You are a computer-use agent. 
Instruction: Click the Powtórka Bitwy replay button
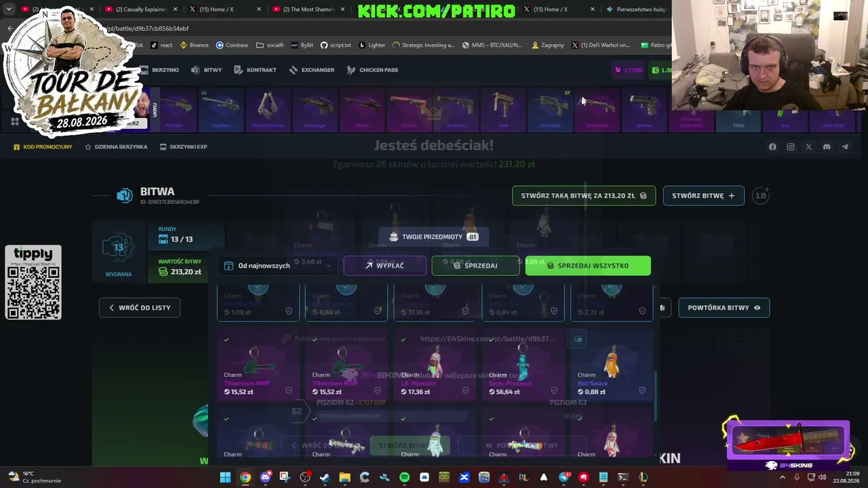pyautogui.click(x=724, y=308)
